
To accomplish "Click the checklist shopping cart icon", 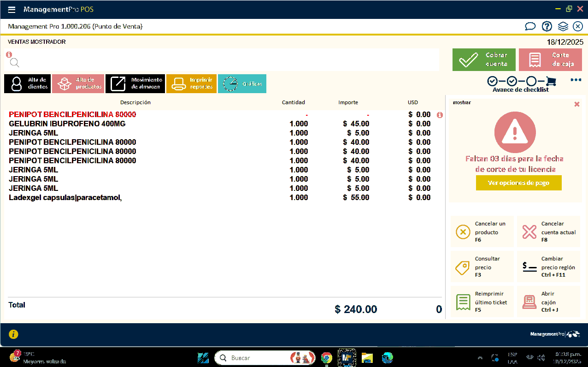I will (x=551, y=82).
